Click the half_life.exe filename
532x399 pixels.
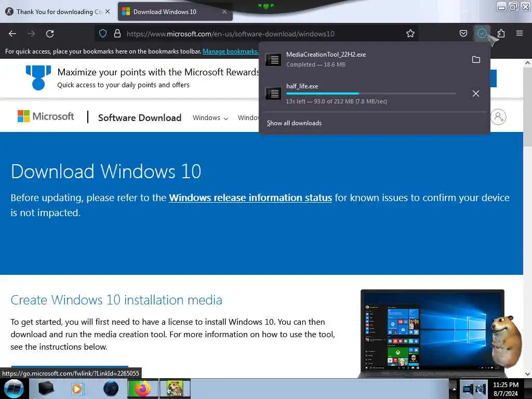[x=302, y=86]
